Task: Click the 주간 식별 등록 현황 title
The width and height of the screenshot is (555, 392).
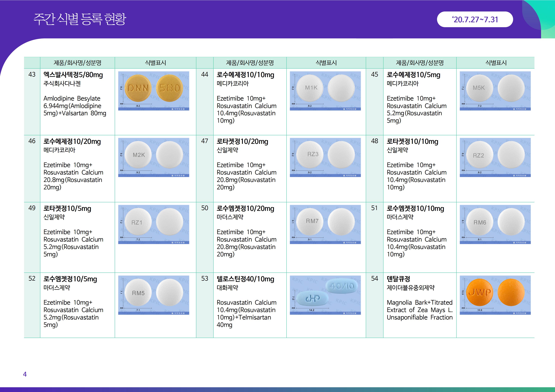Action: 80,19
